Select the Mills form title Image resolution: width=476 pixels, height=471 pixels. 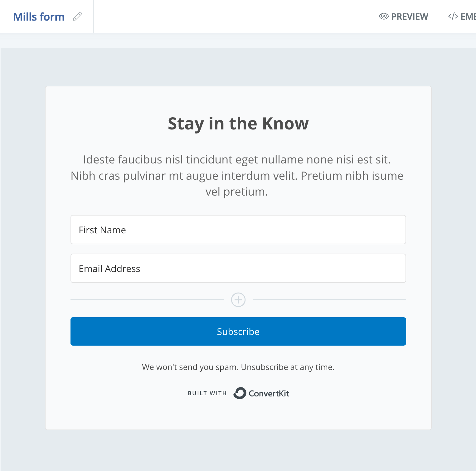39,17
